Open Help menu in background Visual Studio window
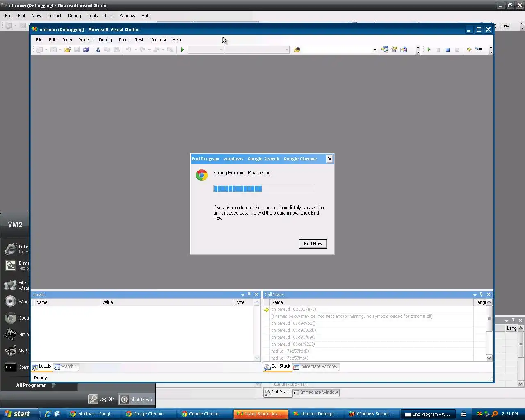The width and height of the screenshot is (525, 420). pos(146,16)
